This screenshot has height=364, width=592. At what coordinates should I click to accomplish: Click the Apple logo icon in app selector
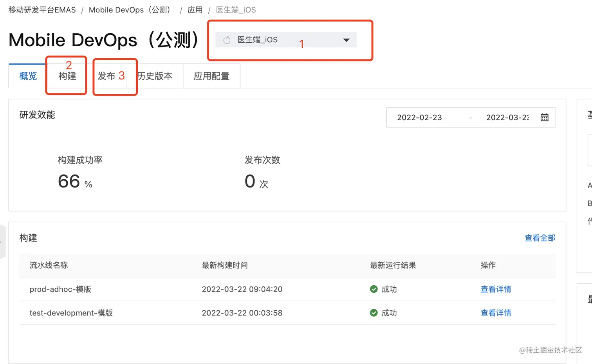point(227,40)
